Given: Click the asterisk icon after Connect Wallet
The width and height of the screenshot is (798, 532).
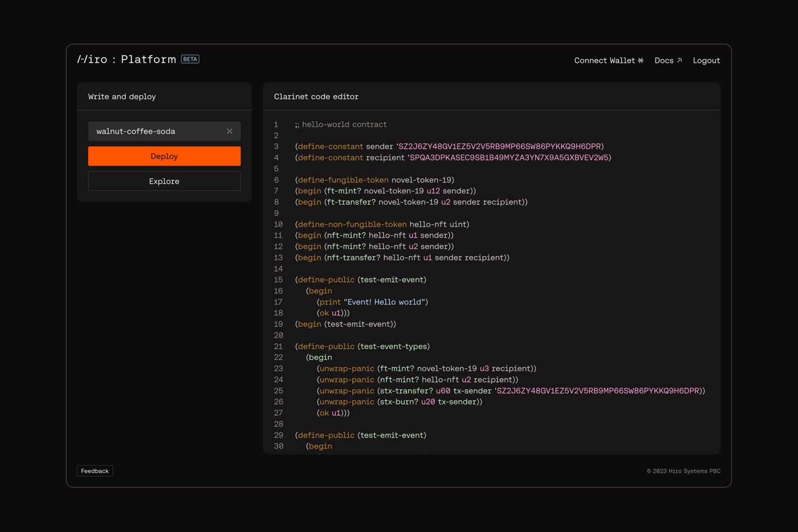Looking at the screenshot, I should tap(641, 61).
